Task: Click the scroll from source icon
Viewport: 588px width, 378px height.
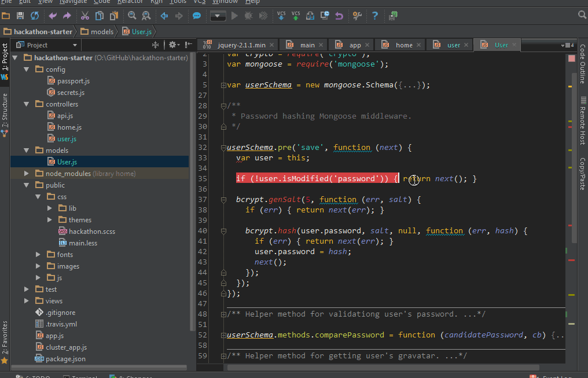Action: pos(155,45)
